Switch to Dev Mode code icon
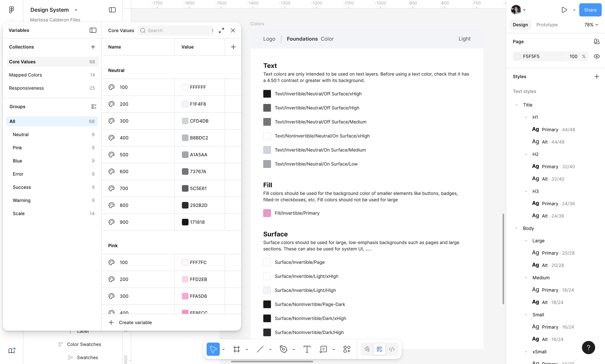This screenshot has width=605, height=364. (392, 349)
